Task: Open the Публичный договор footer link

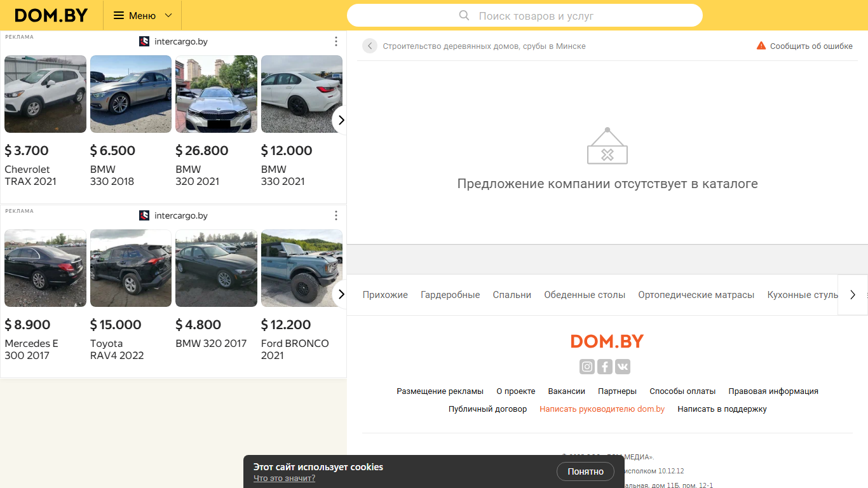Action: pyautogui.click(x=488, y=409)
